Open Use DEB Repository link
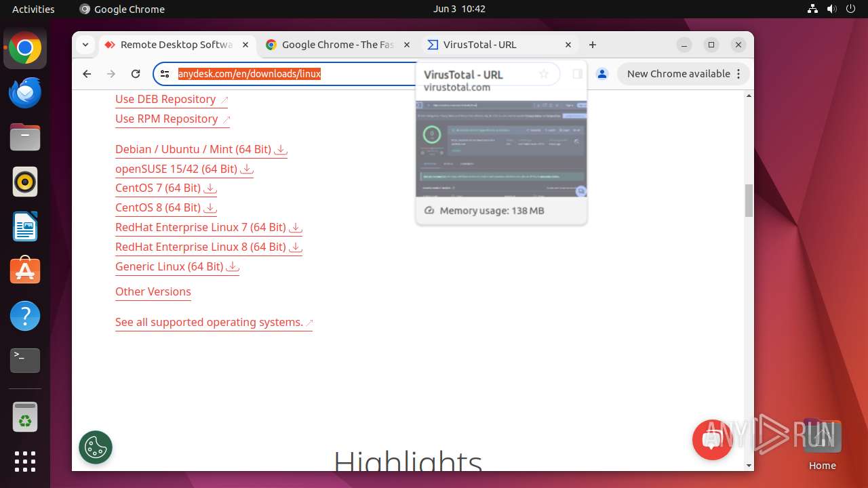 (172, 99)
